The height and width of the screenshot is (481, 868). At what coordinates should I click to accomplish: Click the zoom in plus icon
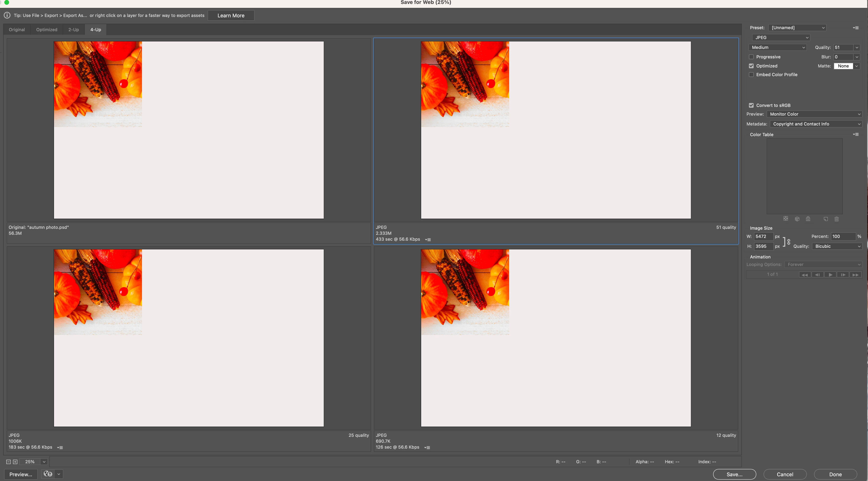coord(15,462)
